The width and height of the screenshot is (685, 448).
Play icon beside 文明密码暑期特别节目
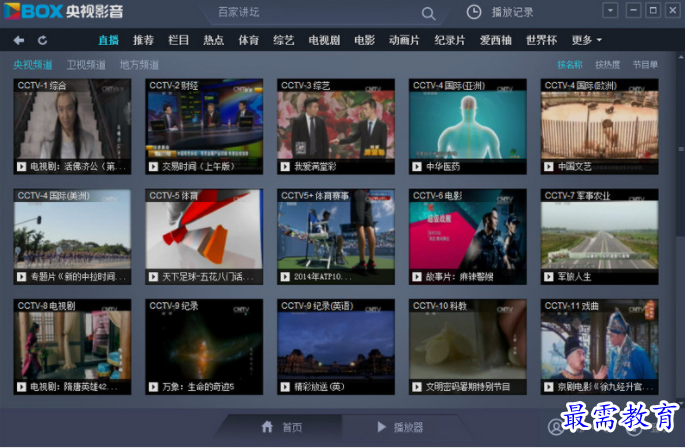tap(417, 387)
